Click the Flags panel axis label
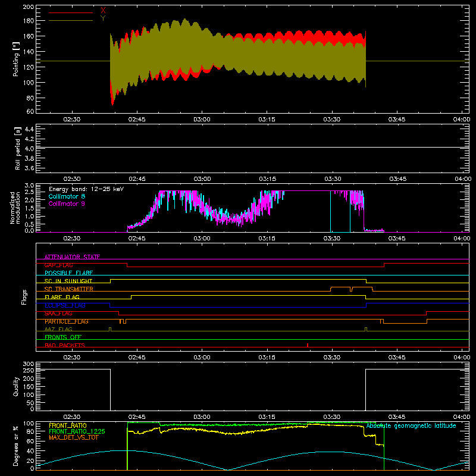The width and height of the screenshot is (476, 476). pyautogui.click(x=24, y=297)
